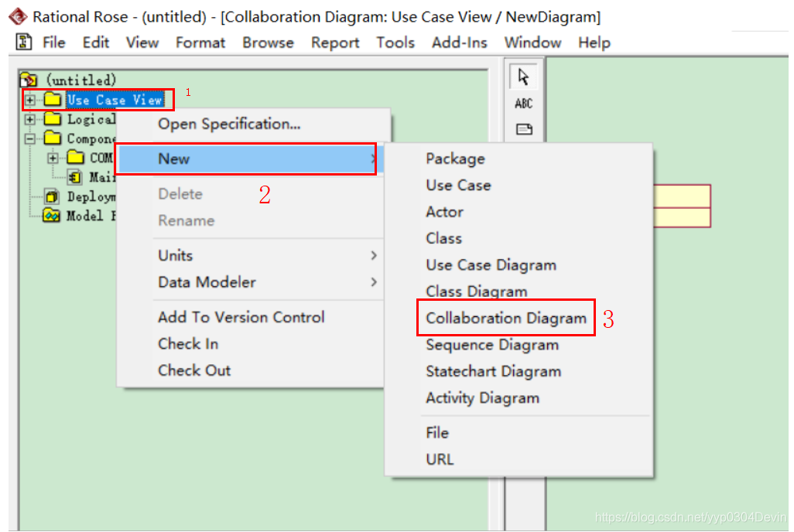
Task: Click the document icon beside File menu
Action: 23,42
